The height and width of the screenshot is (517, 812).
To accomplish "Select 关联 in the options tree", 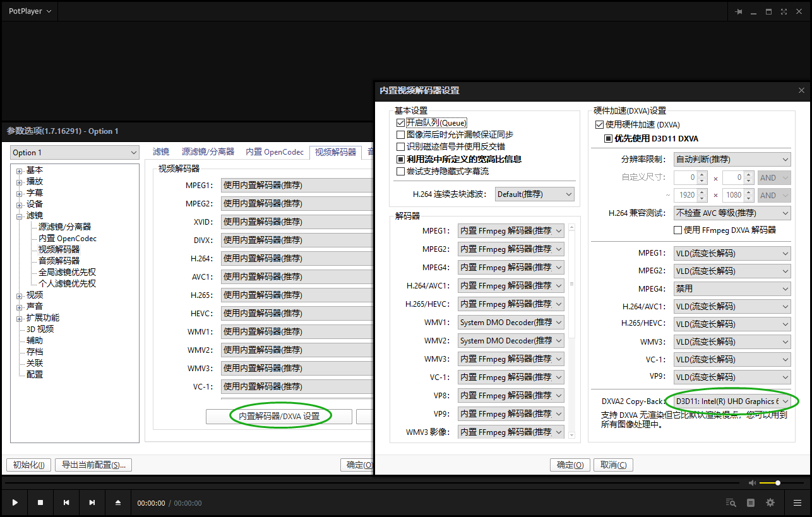I will [x=34, y=363].
